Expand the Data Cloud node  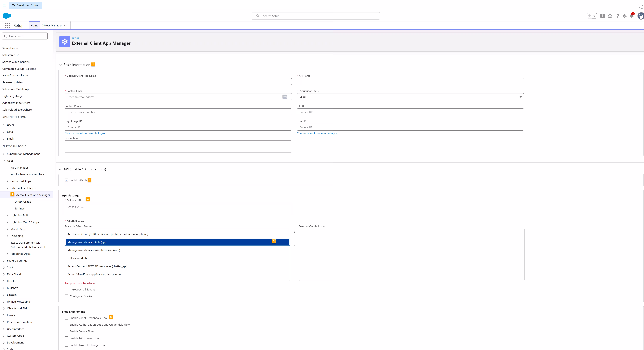tap(4, 274)
